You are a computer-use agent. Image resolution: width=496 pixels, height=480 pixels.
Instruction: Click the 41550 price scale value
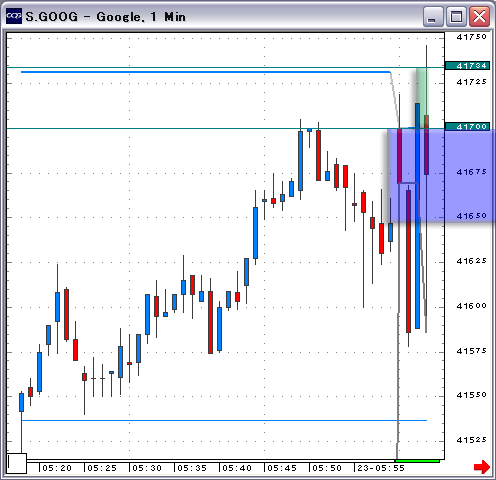click(471, 395)
